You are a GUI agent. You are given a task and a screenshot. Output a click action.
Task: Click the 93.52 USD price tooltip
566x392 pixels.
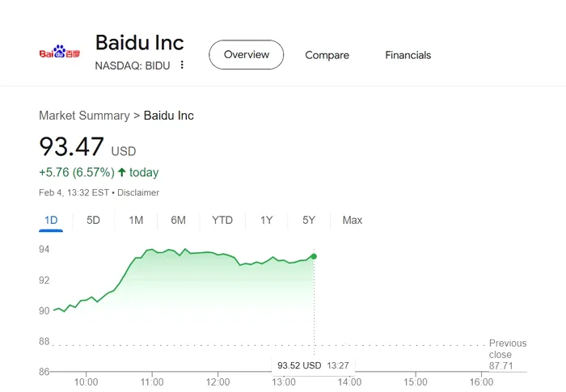coord(313,365)
